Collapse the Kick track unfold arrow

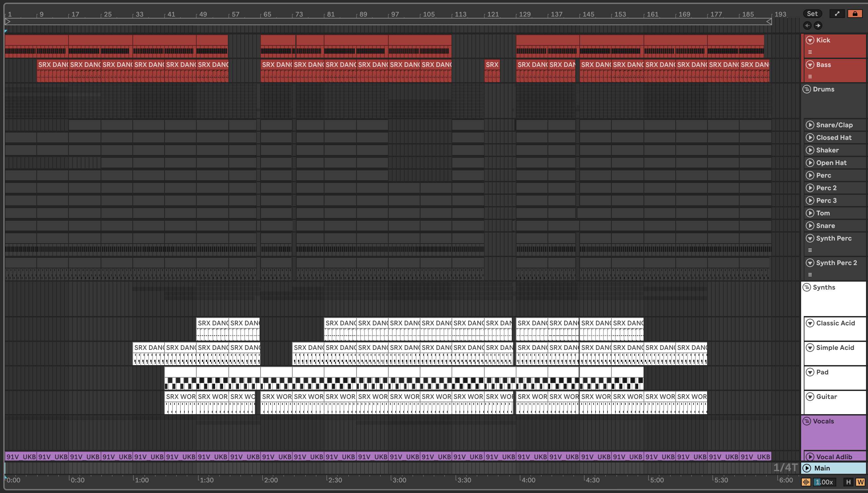coord(810,40)
